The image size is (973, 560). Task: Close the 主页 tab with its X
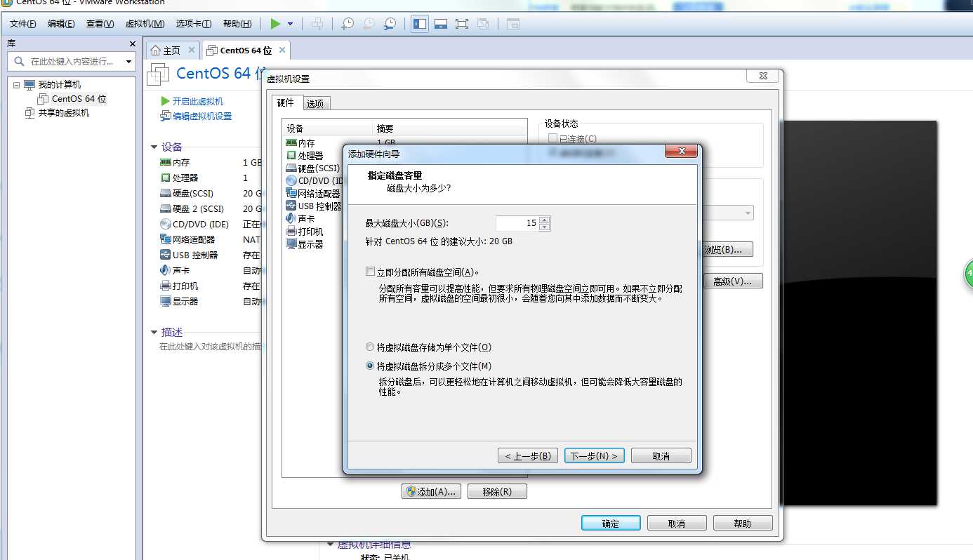(191, 50)
